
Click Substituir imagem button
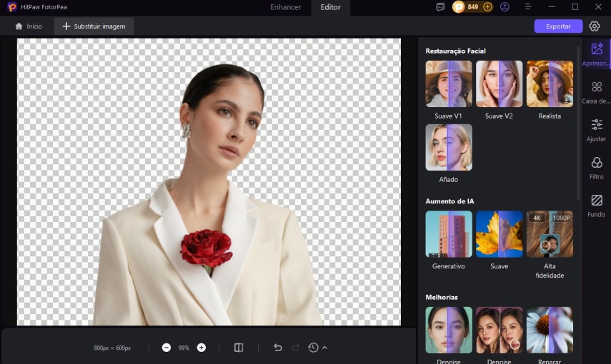tap(94, 26)
